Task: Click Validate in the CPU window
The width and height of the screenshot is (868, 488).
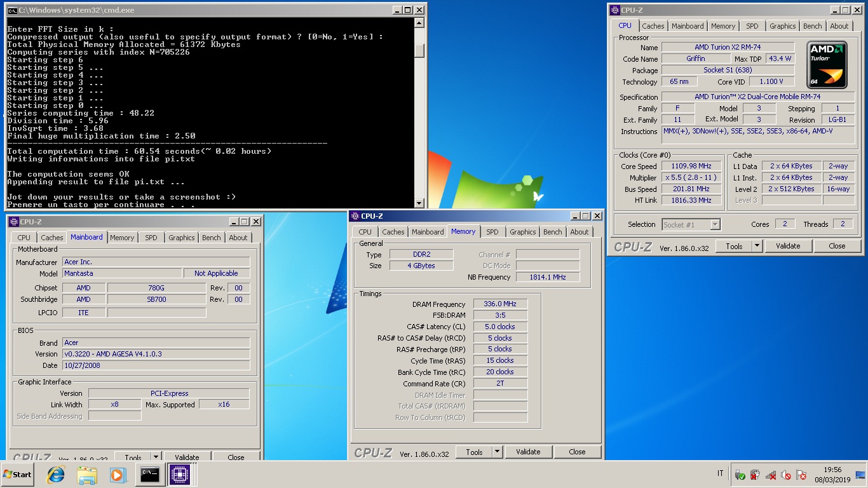Action: click(x=788, y=246)
